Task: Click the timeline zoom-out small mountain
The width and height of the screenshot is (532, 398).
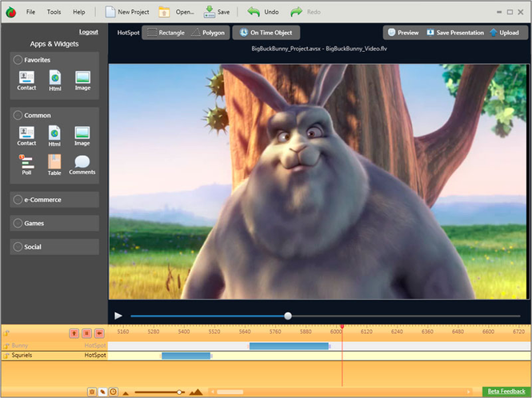Action: tap(126, 393)
